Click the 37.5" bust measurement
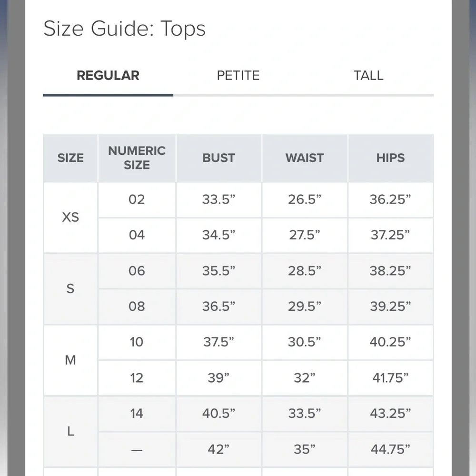Viewport: 476px width, 476px height. 219,342
